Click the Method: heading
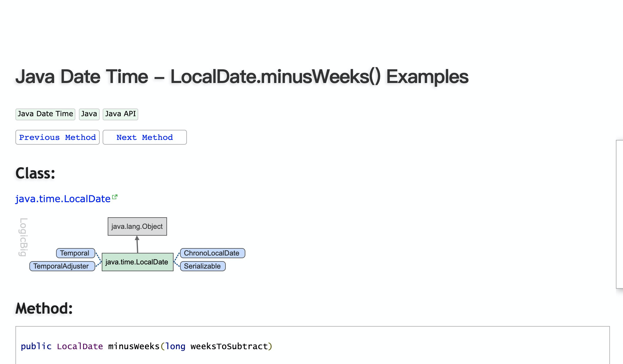Screen dimensions: 623x364 point(44,308)
